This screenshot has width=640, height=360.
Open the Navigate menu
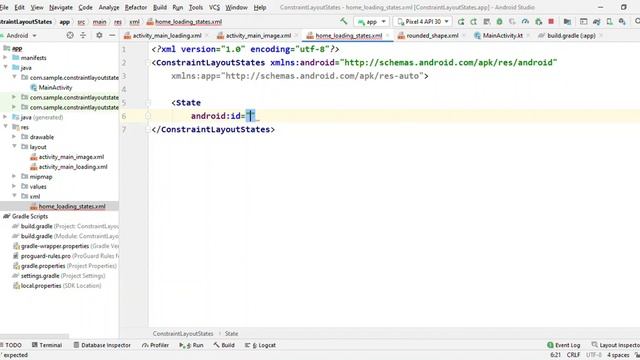[x=60, y=7]
